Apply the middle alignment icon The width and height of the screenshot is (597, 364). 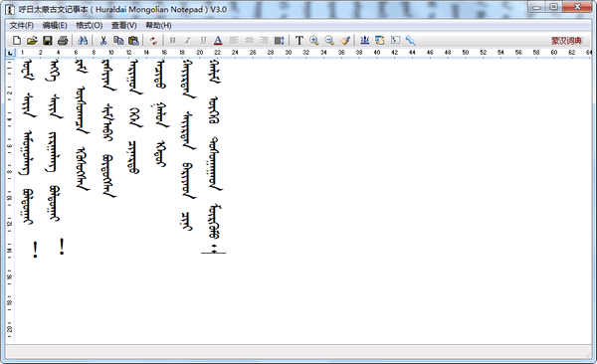[249, 41]
